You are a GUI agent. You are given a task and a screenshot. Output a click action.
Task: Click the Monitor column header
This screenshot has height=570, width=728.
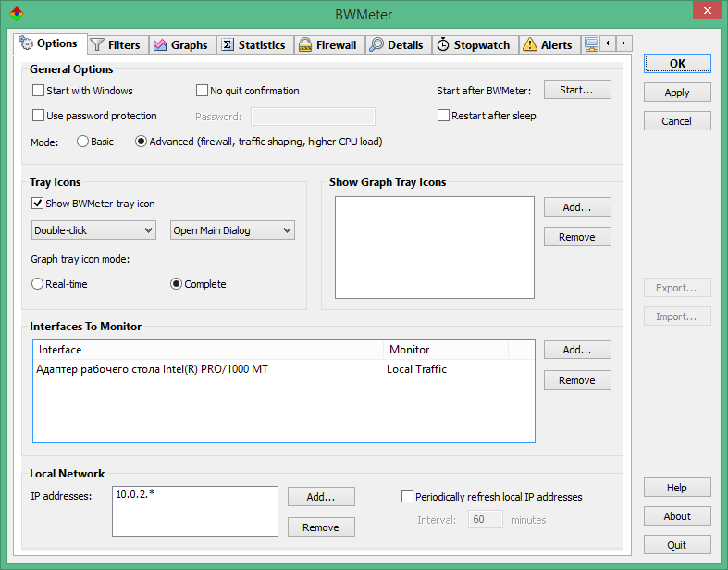(x=446, y=350)
